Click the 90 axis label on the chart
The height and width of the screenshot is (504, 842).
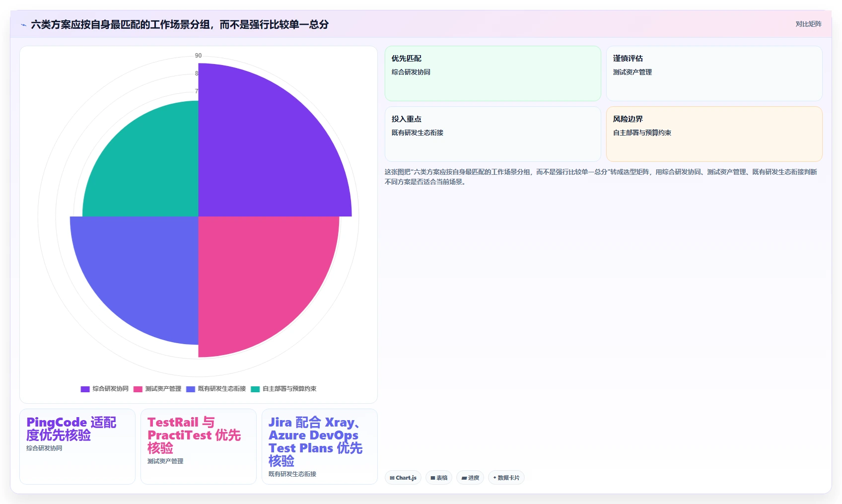198,56
